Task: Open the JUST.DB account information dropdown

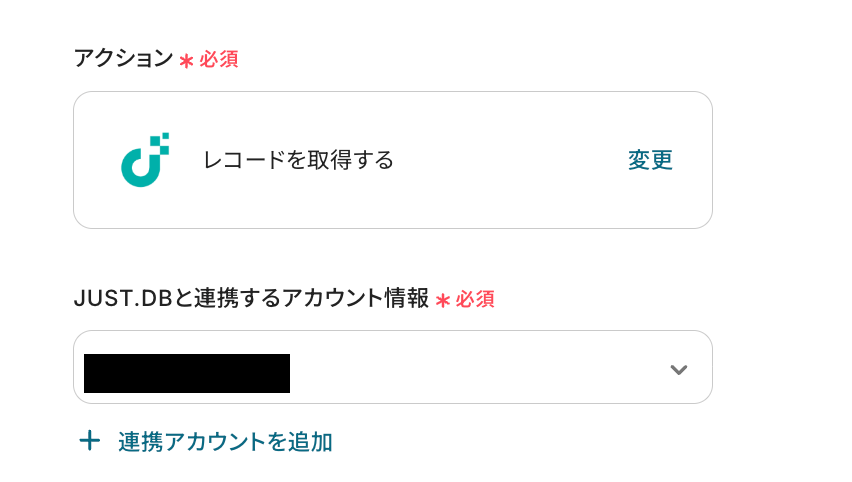Action: (392, 367)
